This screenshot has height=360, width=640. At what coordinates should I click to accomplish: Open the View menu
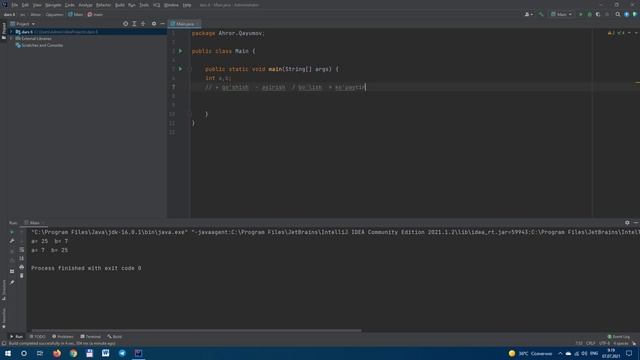click(37, 5)
